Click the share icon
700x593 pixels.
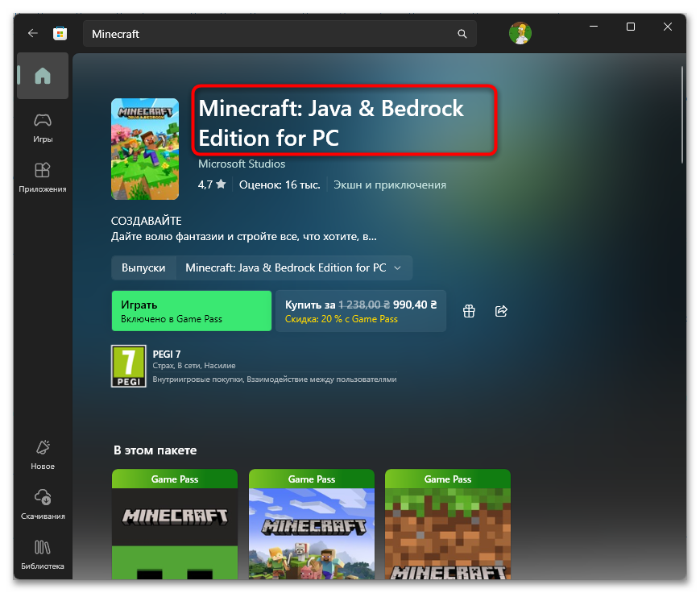coord(501,311)
